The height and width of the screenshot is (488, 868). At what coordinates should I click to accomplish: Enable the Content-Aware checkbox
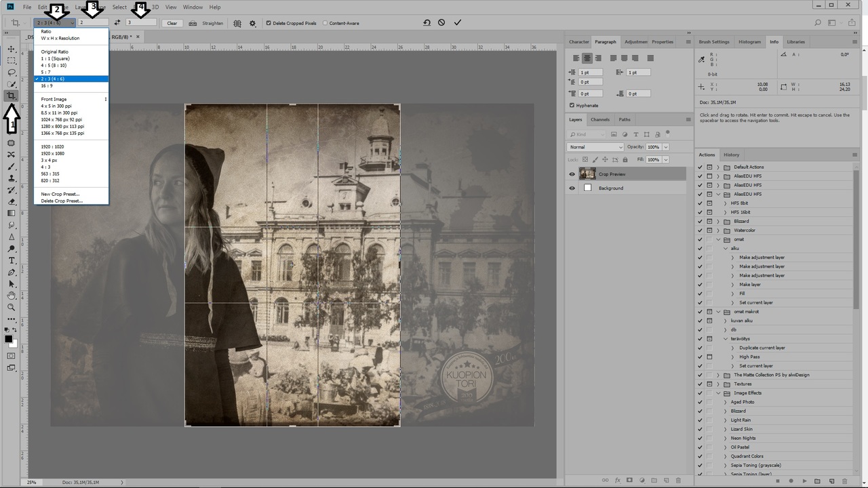[325, 23]
